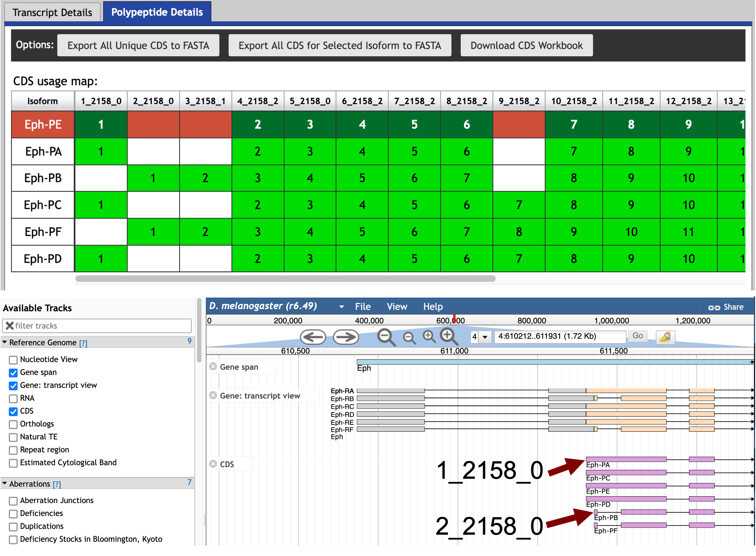
Task: Click the Eph-PA CDS purple feature bar
Action: 626,460
